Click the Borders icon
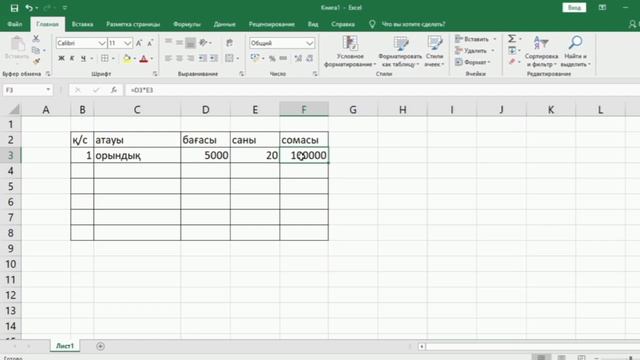Screen dimensions: 640x360 [104, 58]
